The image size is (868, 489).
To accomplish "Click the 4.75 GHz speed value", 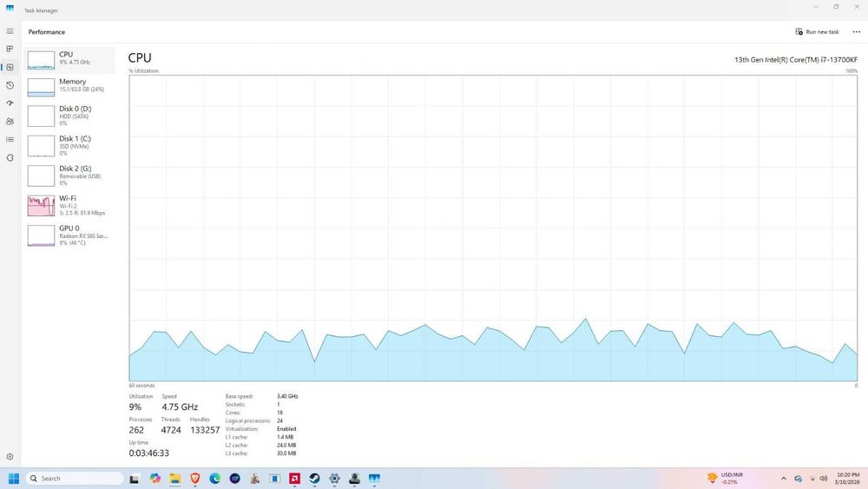I will pyautogui.click(x=180, y=407).
